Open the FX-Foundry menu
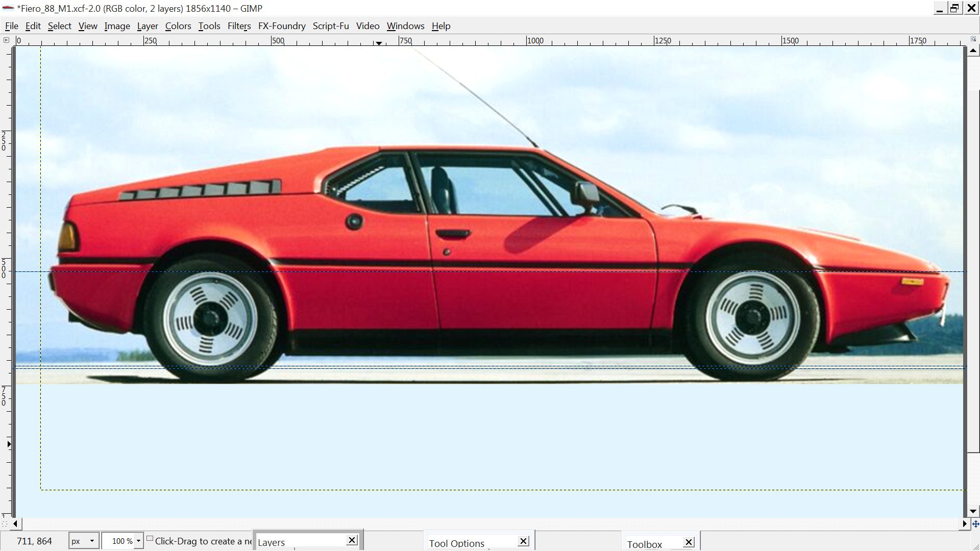Image resolution: width=980 pixels, height=551 pixels. pos(282,26)
